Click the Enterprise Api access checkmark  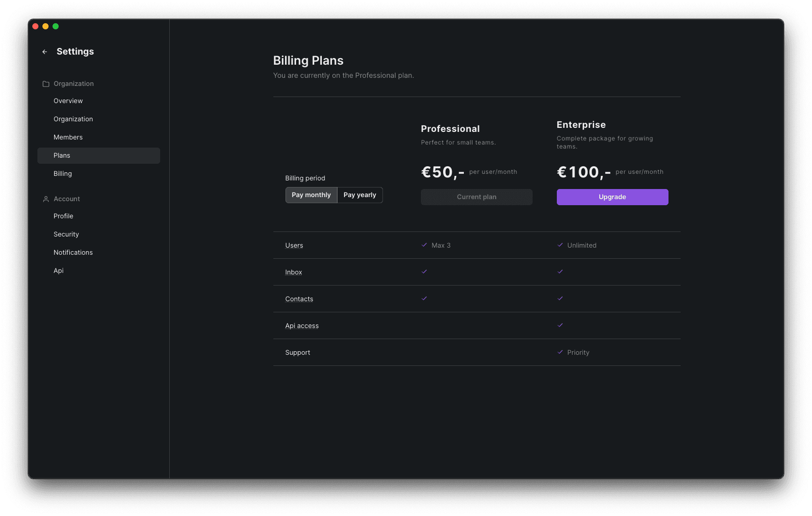click(x=560, y=325)
